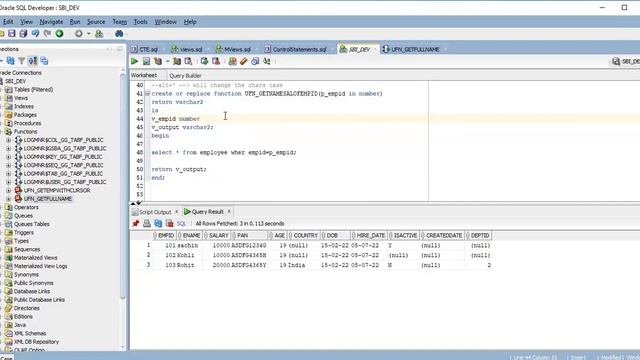Viewport: 640px width, 360px height.
Task: Click the Save icon in main toolbar
Action: tap(11, 33)
